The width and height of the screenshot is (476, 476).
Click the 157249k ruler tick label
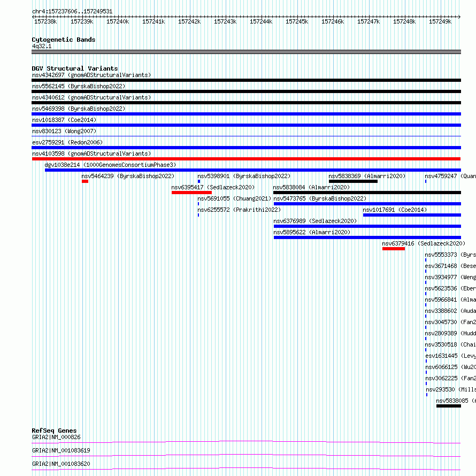pos(440,21)
